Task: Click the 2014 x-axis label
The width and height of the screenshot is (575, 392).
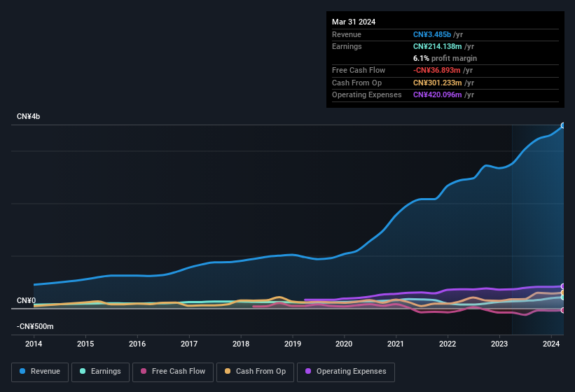Action: pos(34,344)
